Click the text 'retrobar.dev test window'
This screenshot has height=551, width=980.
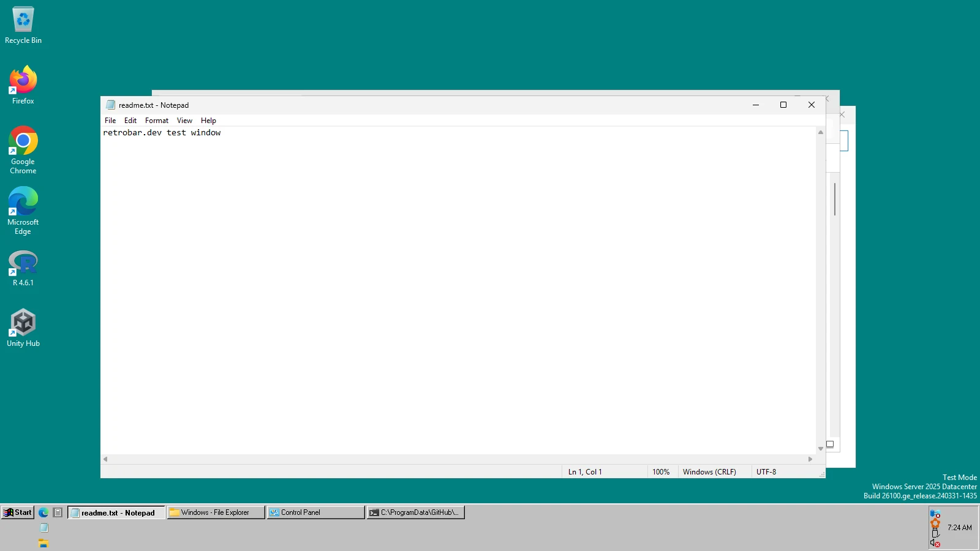[162, 132]
